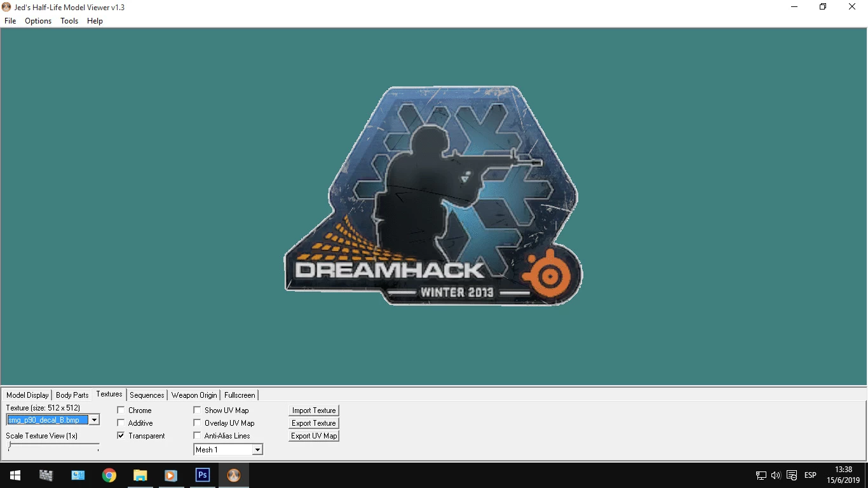Open the Windows Start menu
868x488 pixels.
15,475
